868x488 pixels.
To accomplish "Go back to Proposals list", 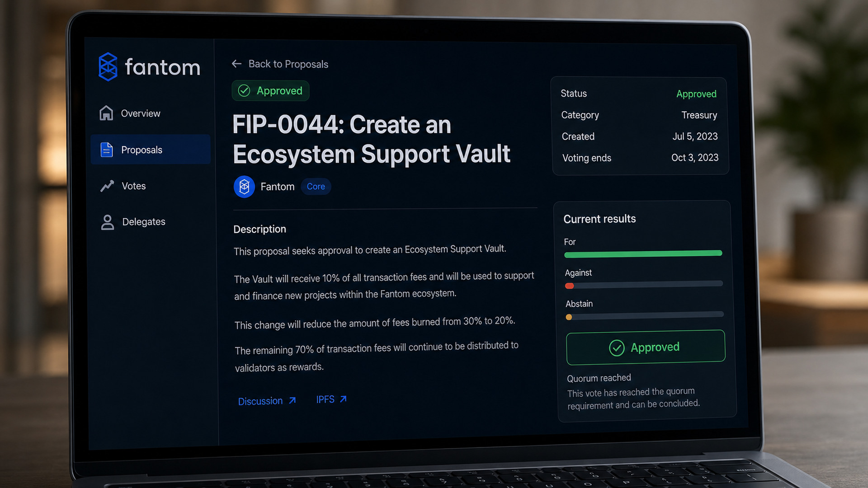I will click(x=280, y=64).
